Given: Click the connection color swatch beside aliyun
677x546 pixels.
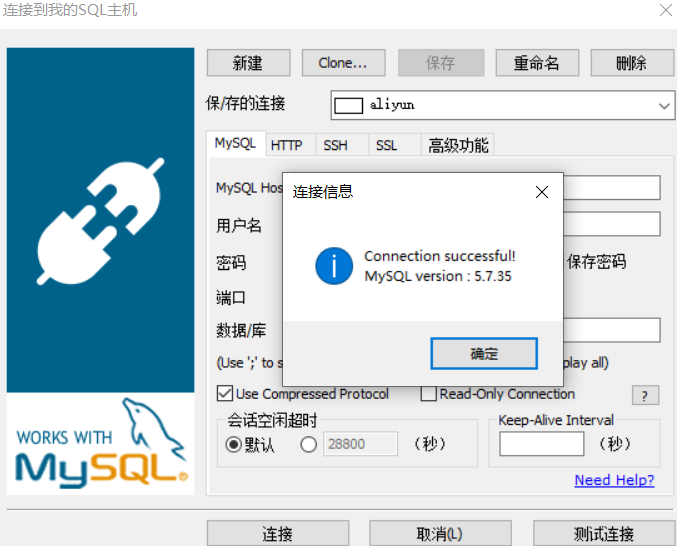Looking at the screenshot, I should (x=348, y=105).
